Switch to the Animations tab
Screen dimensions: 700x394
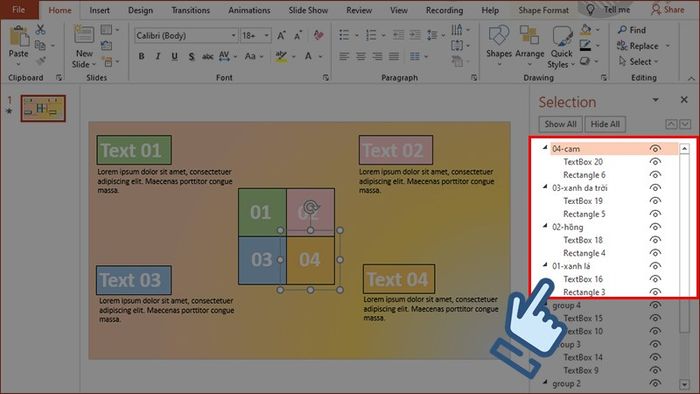point(249,10)
